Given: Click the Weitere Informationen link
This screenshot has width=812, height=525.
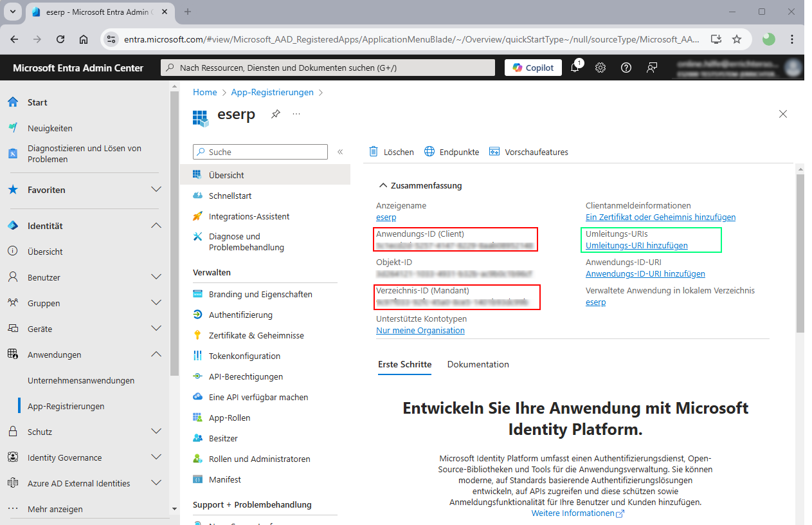Looking at the screenshot, I should pos(578,513).
